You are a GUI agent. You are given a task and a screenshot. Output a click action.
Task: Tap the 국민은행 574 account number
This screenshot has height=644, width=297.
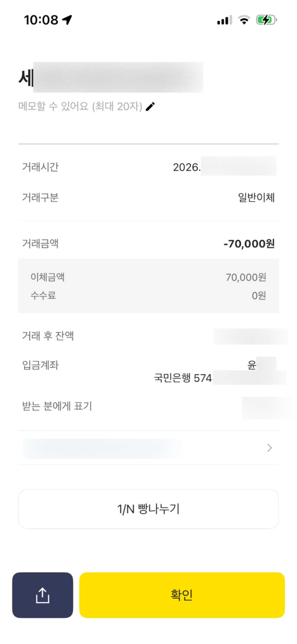[183, 378]
